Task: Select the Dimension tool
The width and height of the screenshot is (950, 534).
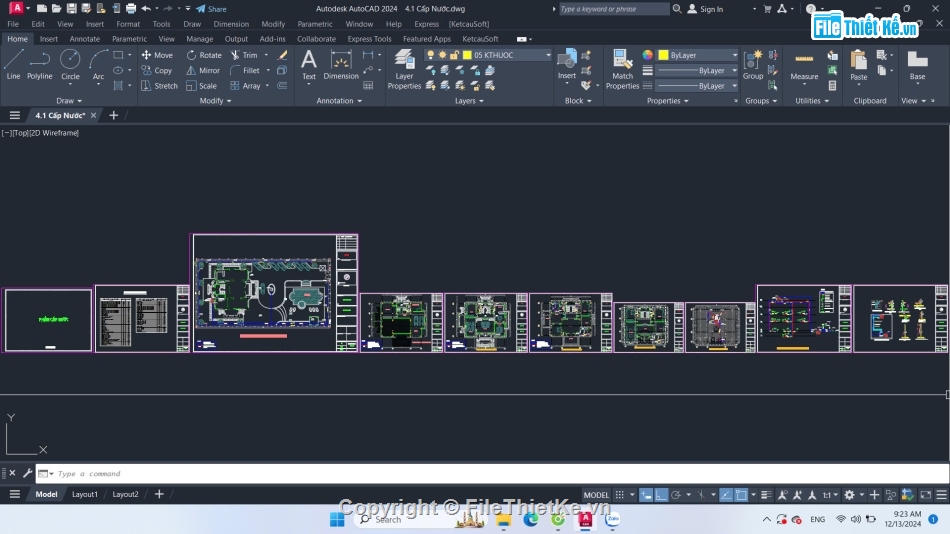Action: (341, 65)
